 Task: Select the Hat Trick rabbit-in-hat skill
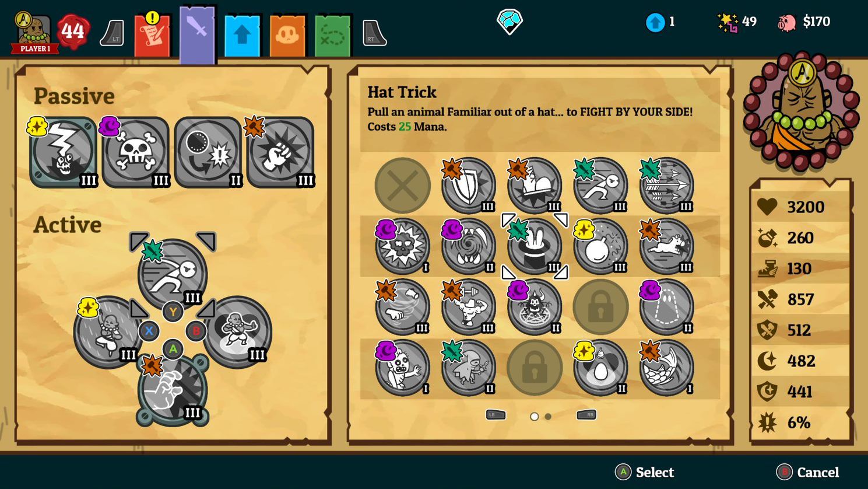(x=535, y=246)
